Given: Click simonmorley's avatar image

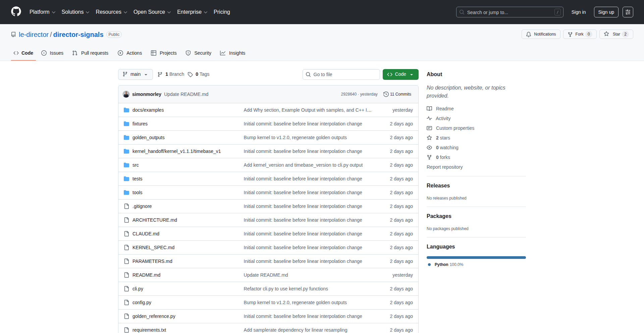Looking at the screenshot, I should tap(126, 94).
